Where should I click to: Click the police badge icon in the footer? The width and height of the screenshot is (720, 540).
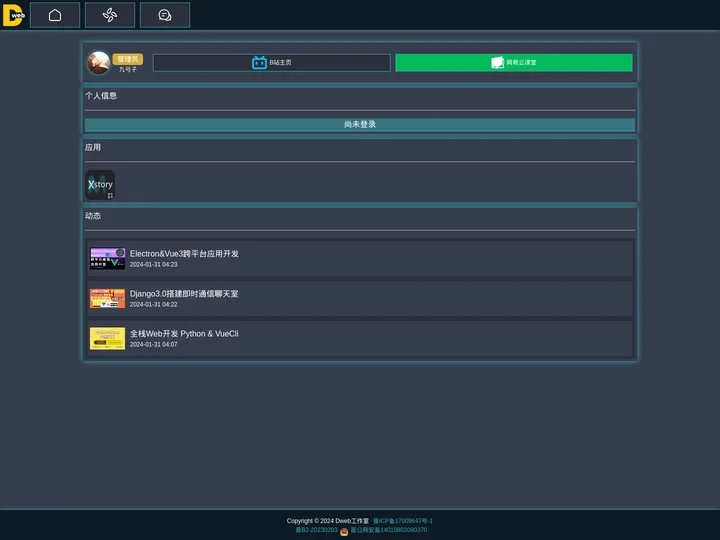click(x=344, y=531)
